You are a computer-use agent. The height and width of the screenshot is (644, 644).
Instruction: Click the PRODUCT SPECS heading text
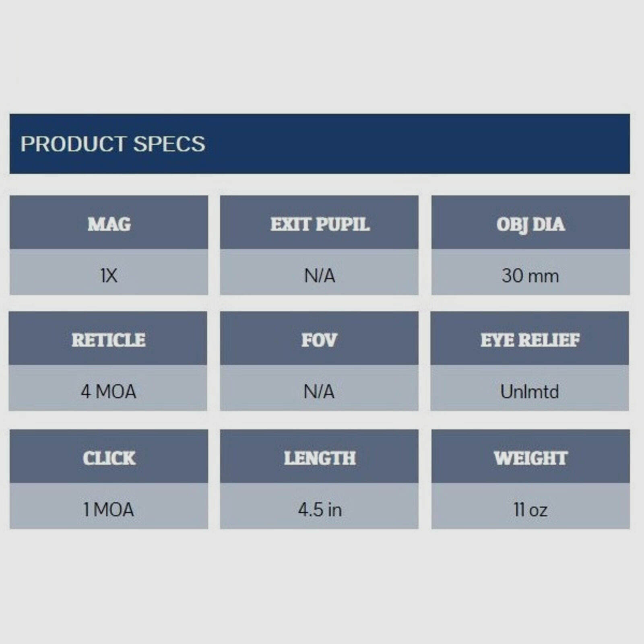coord(113,144)
